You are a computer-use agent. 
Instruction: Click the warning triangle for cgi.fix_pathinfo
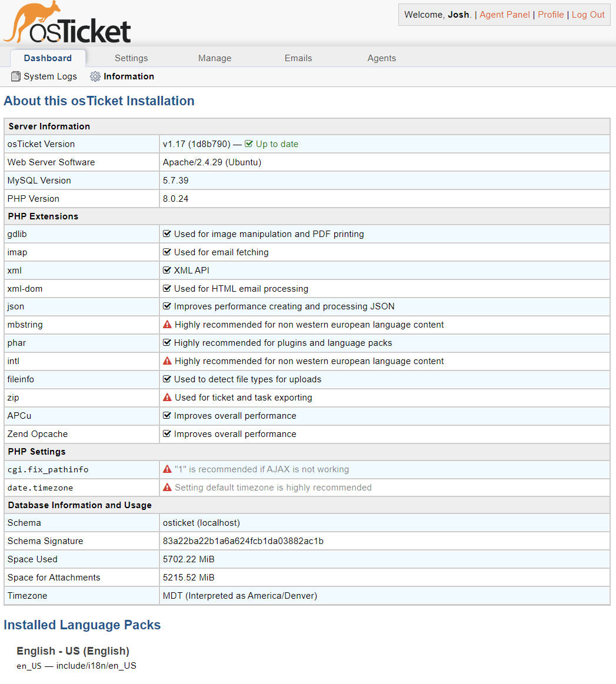(167, 469)
